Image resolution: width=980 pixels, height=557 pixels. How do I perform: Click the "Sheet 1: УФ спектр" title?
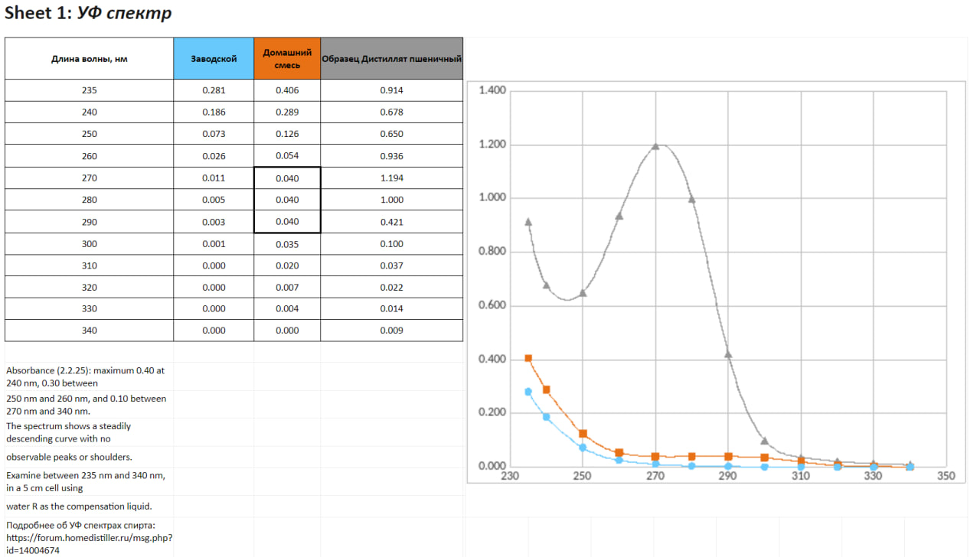click(x=88, y=14)
